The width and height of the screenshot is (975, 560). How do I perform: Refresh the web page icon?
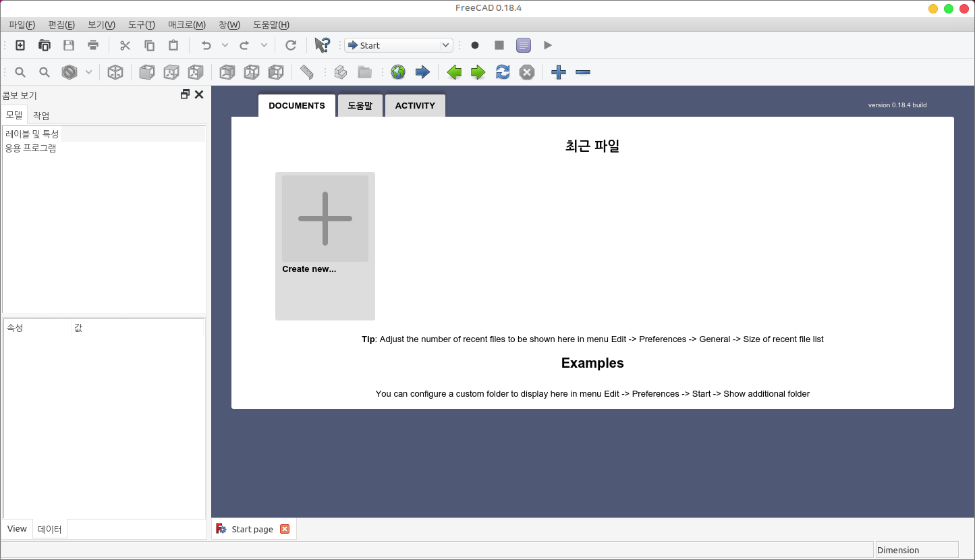point(503,72)
